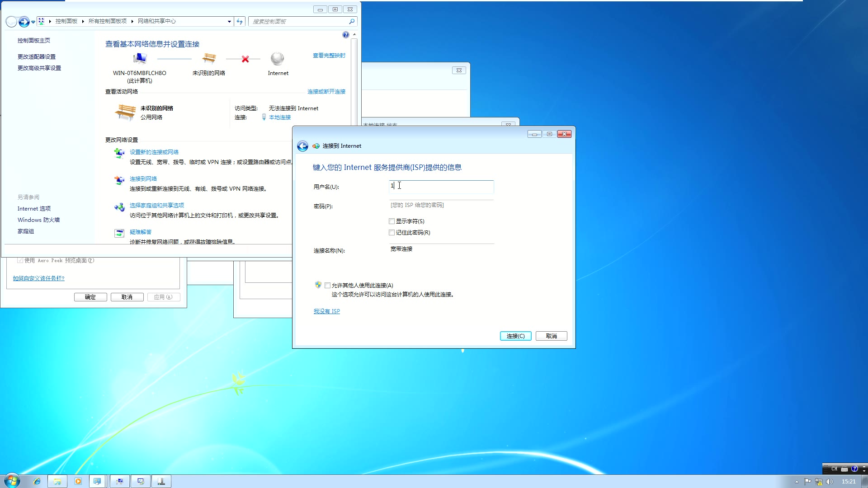The image size is (868, 488).
Task: Click the Action Center flag icon in tray
Action: (808, 482)
